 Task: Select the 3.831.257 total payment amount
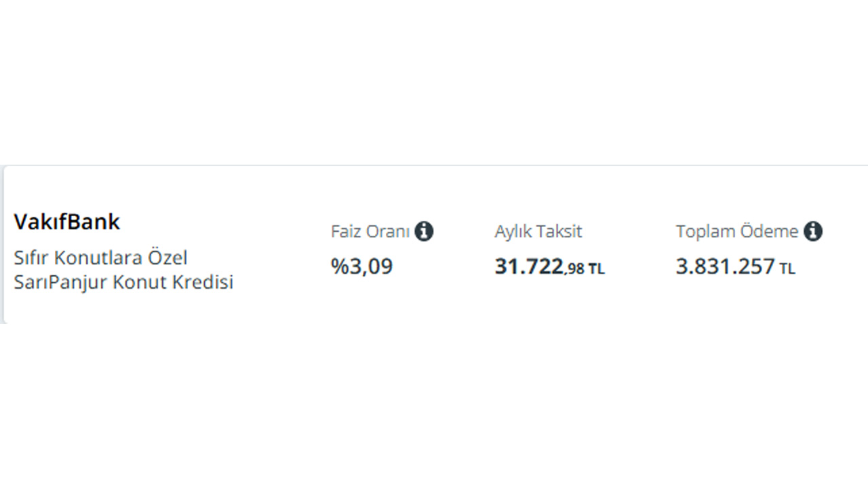tap(725, 266)
